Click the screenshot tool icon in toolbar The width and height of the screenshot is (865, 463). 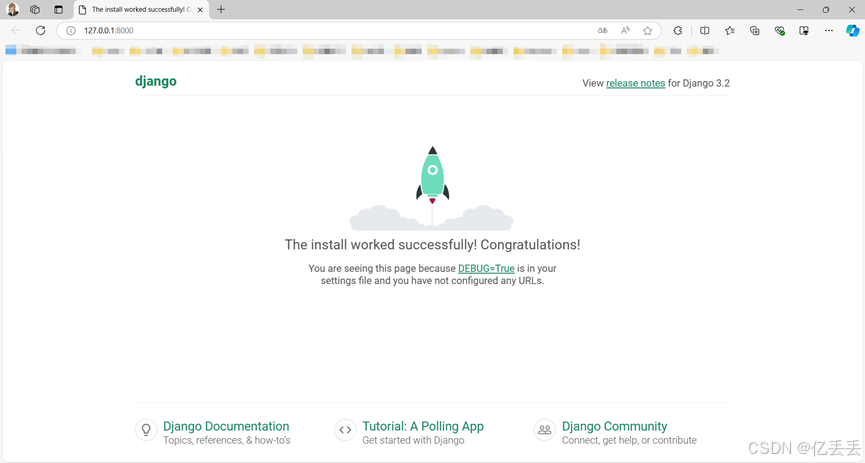(x=804, y=30)
